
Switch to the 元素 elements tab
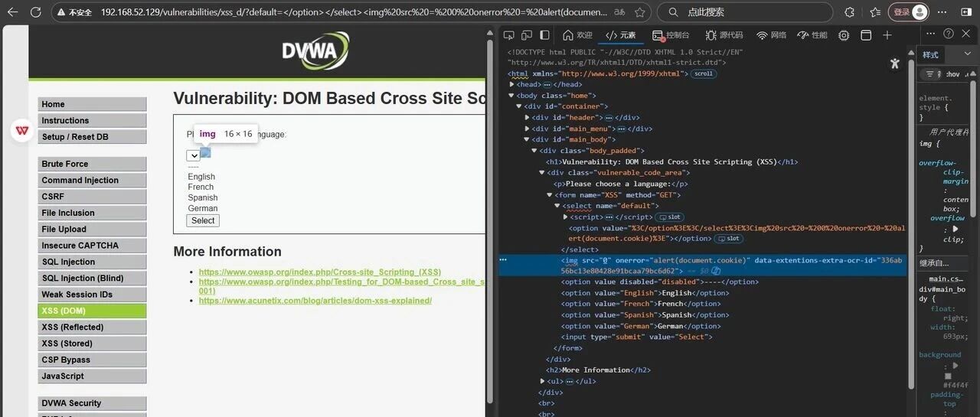620,35
